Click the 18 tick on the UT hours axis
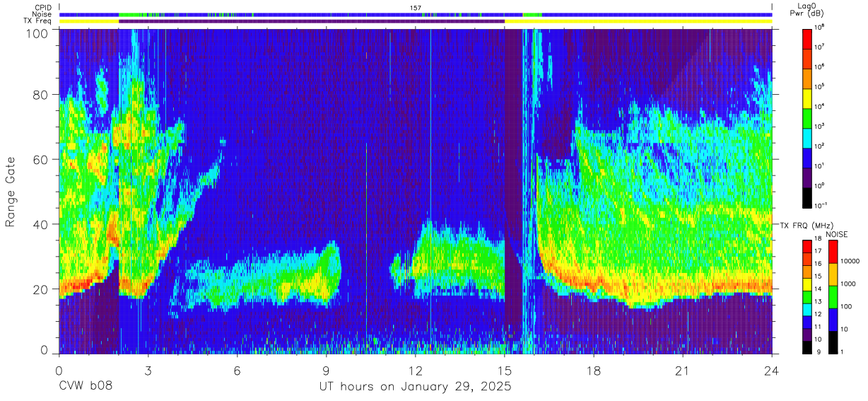This screenshot has height=401, width=868. click(x=593, y=370)
